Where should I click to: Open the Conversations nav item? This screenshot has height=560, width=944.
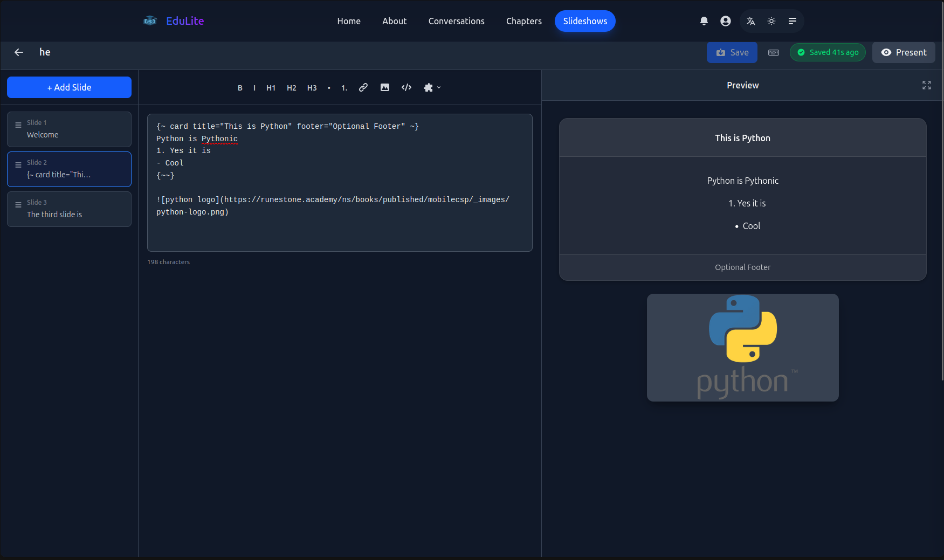click(x=456, y=21)
